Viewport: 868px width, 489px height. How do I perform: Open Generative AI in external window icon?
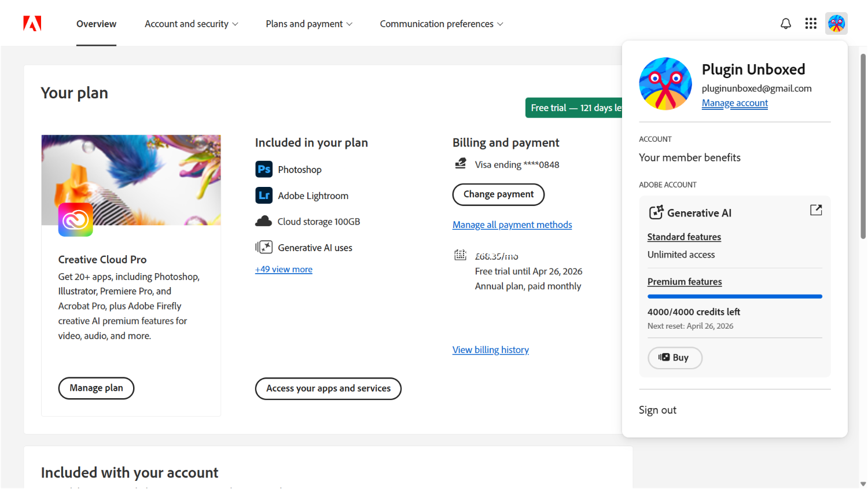click(816, 210)
